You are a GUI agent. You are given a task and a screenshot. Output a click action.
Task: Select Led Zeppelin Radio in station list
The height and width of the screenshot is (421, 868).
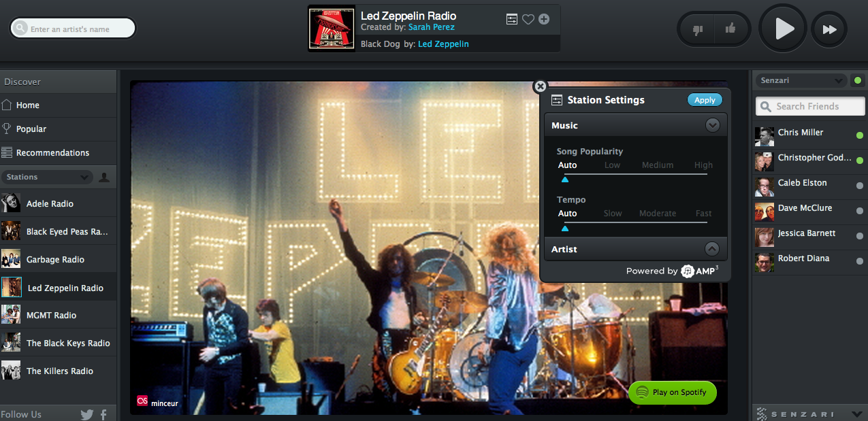click(x=59, y=288)
